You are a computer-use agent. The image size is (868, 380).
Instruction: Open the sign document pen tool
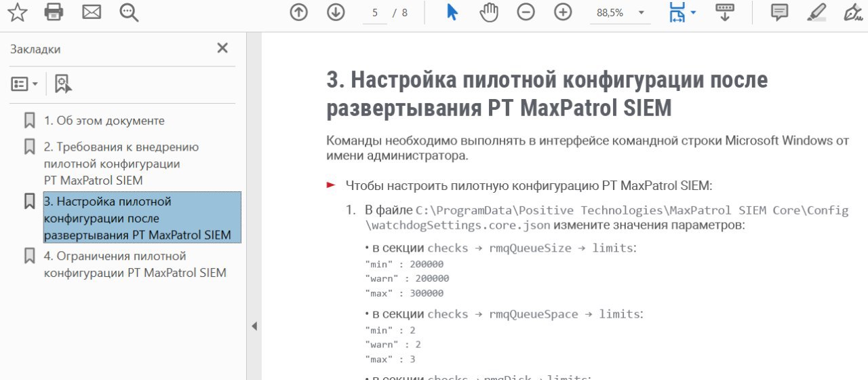point(853,12)
